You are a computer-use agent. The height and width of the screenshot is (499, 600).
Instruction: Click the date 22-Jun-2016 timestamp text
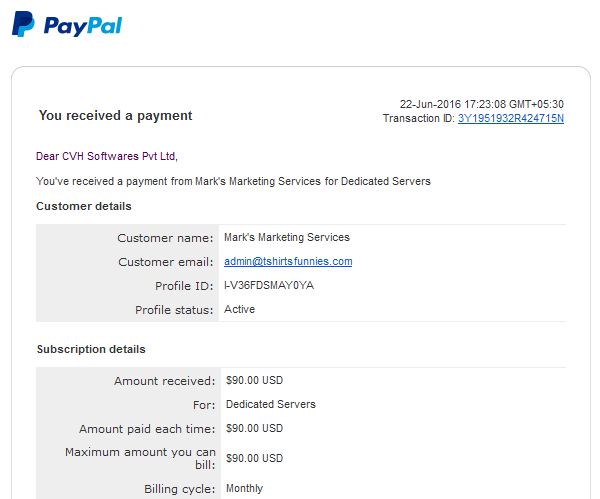point(482,104)
